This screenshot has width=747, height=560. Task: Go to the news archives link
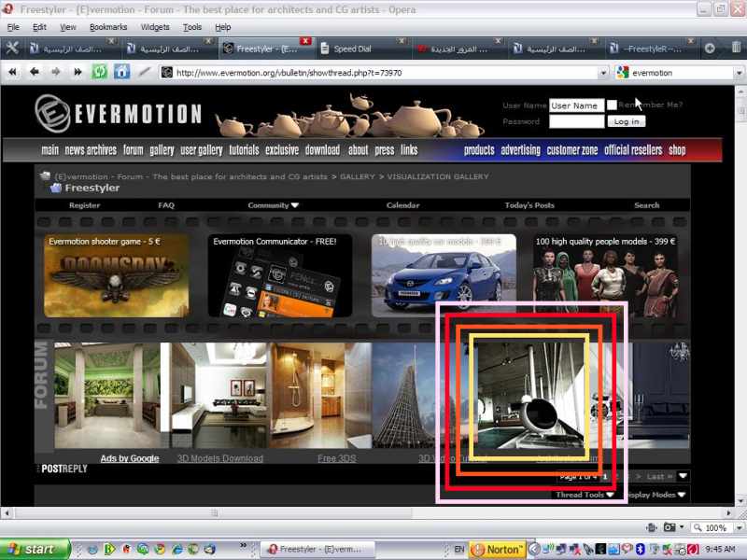pos(91,150)
